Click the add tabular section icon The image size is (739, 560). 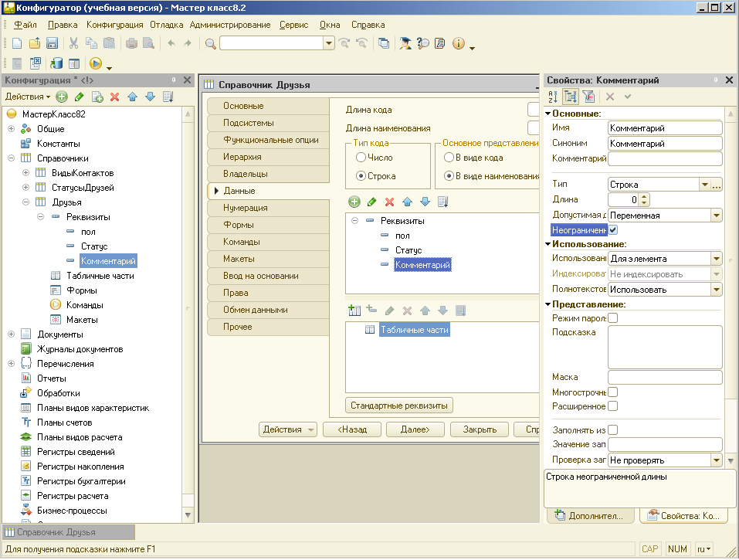[x=354, y=311]
